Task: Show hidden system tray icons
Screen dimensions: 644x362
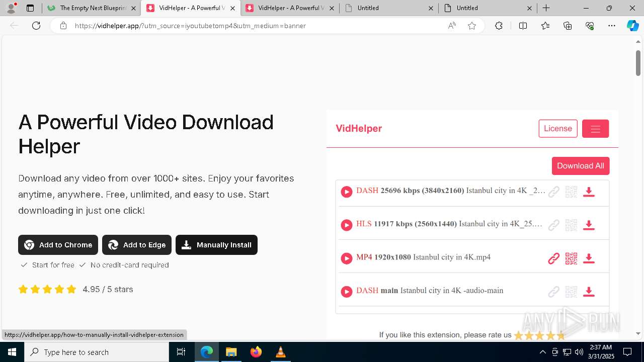Action: 542,352
